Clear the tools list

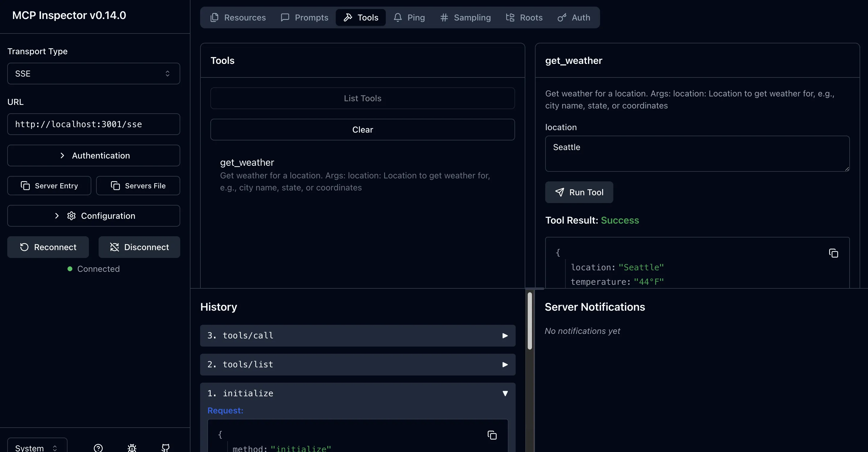tap(363, 130)
